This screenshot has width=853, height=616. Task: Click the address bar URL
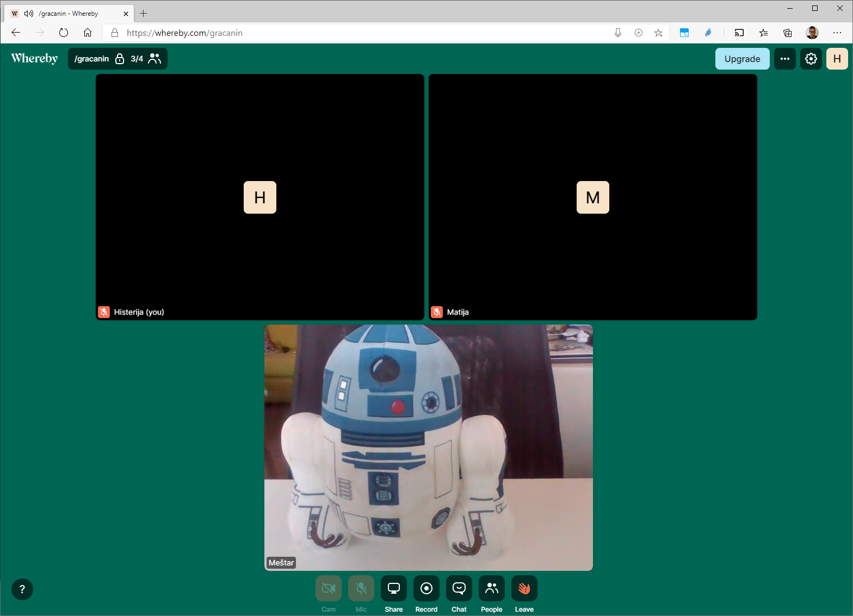point(184,33)
